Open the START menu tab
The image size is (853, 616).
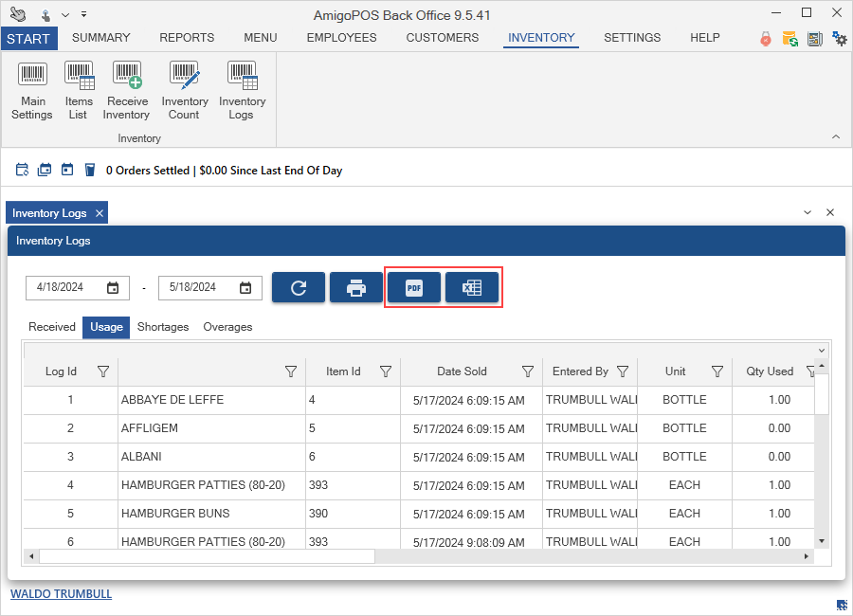[x=28, y=39]
